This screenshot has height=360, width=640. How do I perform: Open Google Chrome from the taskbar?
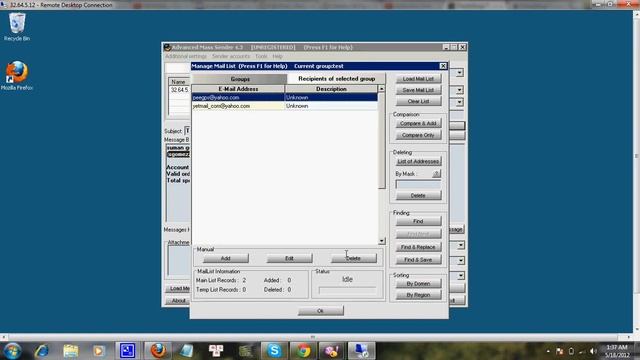click(x=303, y=351)
